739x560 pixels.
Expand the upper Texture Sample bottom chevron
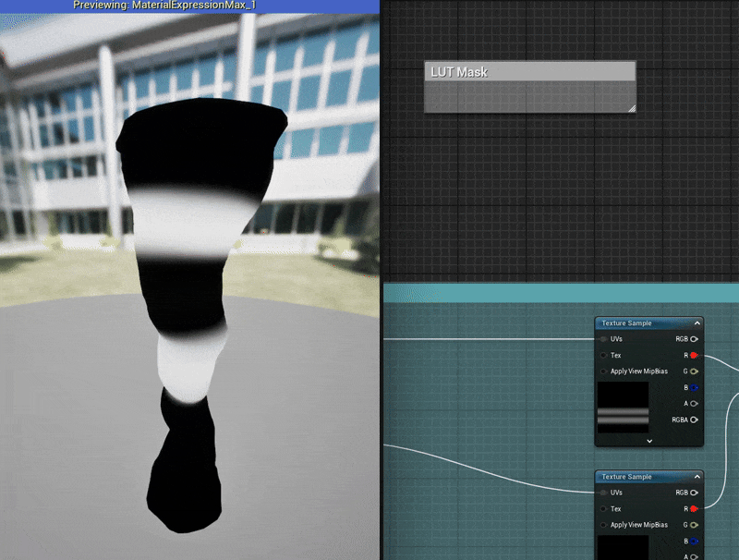(x=649, y=441)
